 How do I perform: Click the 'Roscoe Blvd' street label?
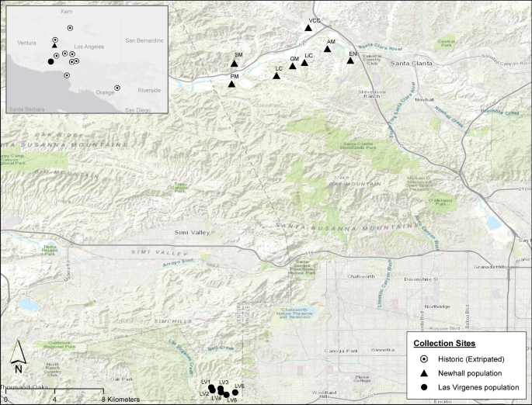click(x=444, y=328)
